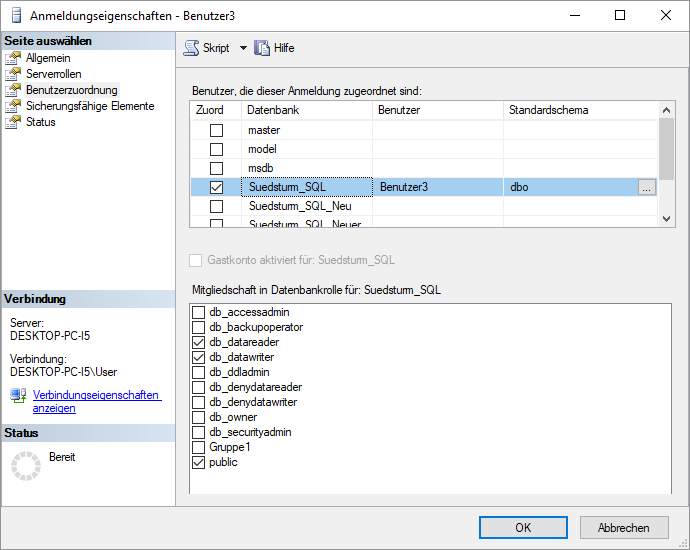Select the Allgemein page icon

[x=13, y=58]
